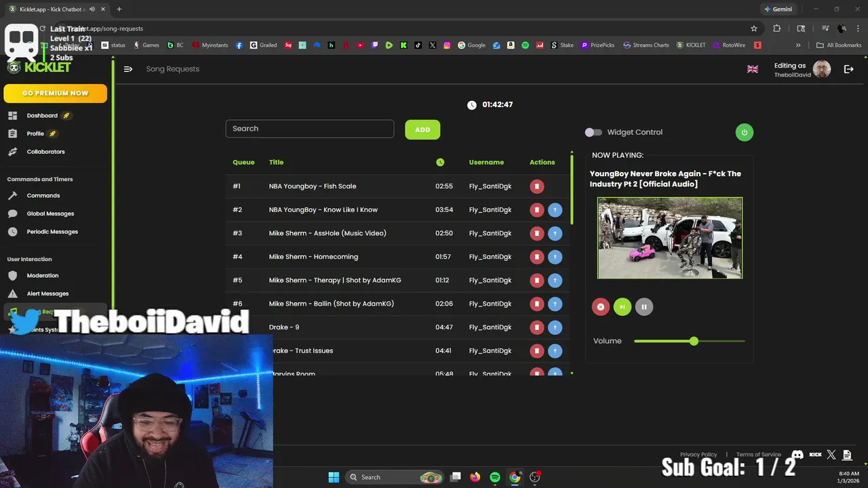This screenshot has width=868, height=488.
Task: Open the Discord link in footer
Action: click(x=797, y=455)
